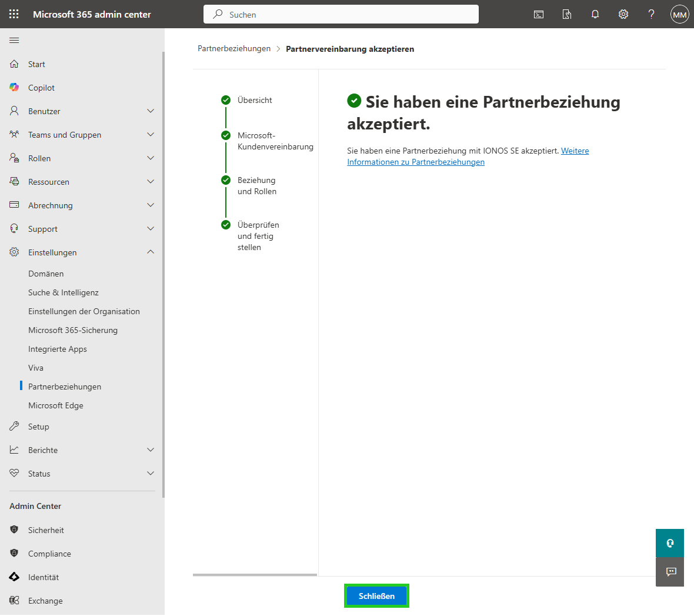Screen dimensions: 694x616
Task: Click the Identität diamond icon
Action: (x=14, y=577)
